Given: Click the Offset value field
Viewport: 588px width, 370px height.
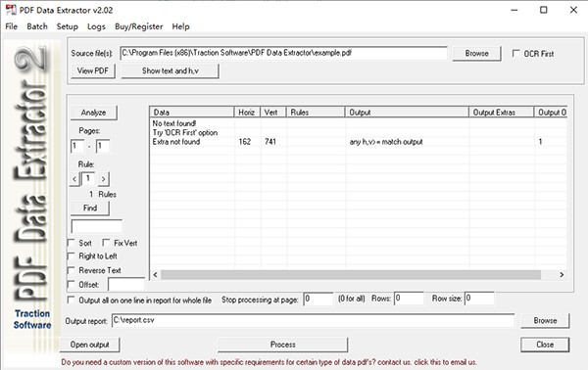Looking at the screenshot, I should (x=126, y=285).
